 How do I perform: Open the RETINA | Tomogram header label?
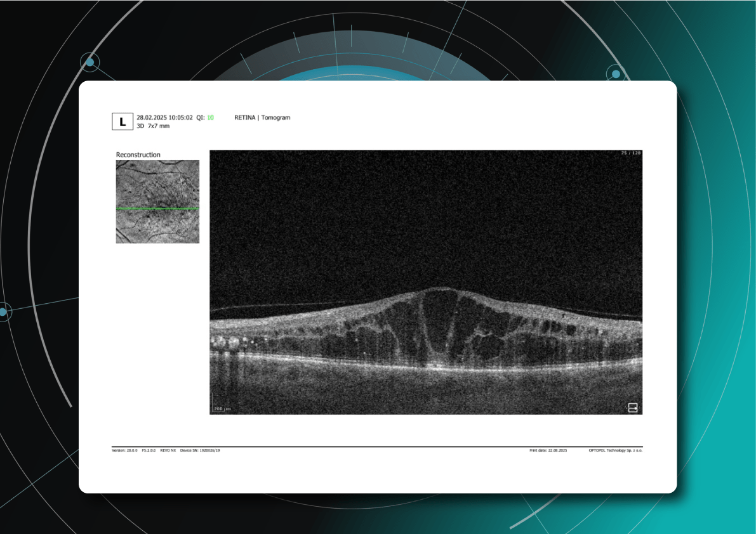(262, 117)
